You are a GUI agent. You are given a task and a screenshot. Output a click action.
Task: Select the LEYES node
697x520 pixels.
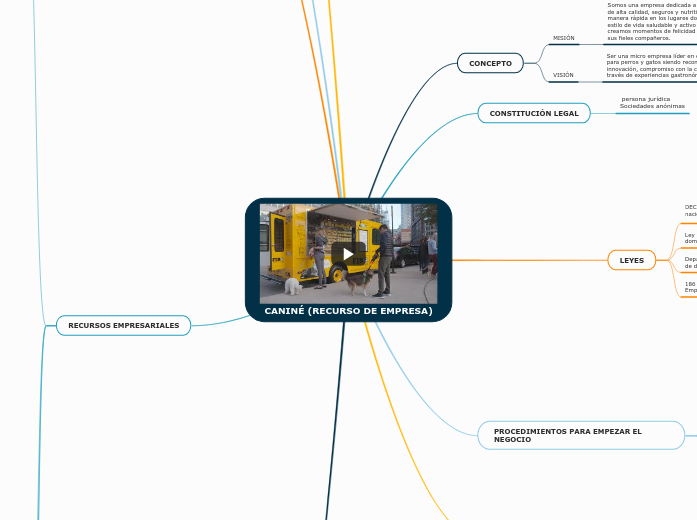[x=632, y=260]
